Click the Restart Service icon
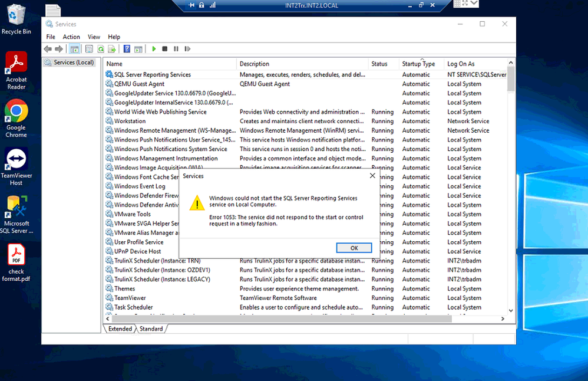 point(187,49)
